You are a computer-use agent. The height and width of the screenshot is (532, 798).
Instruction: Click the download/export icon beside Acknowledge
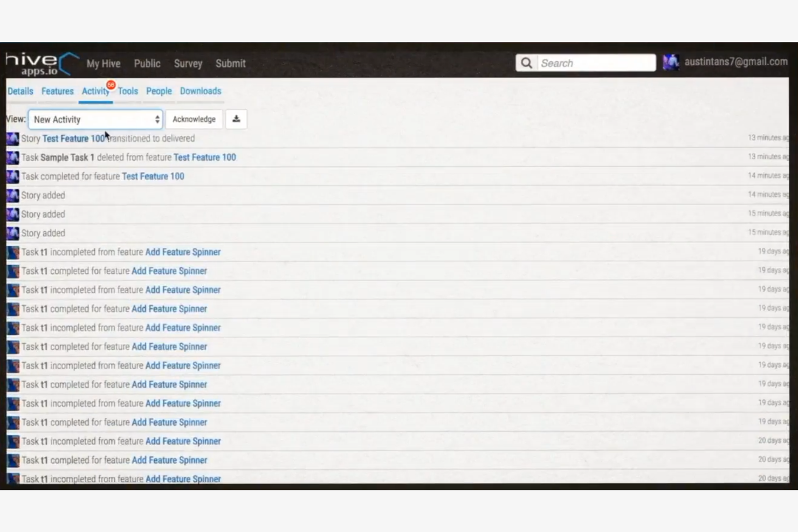click(236, 119)
